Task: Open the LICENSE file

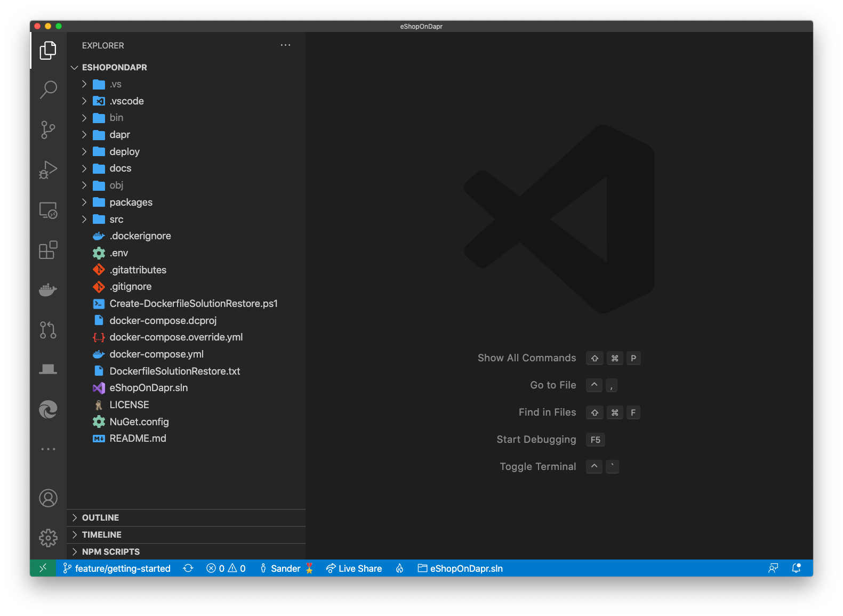Action: [x=186, y=405]
